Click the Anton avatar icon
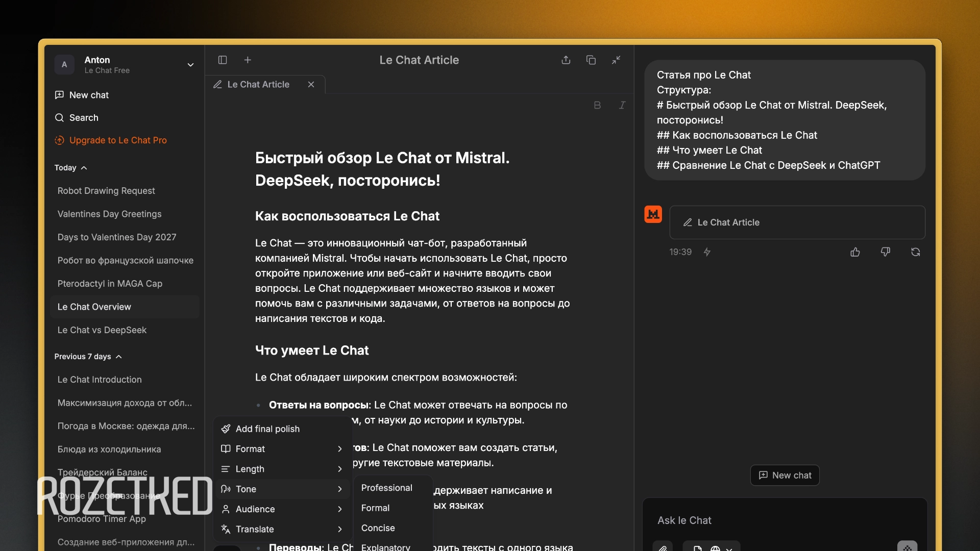 click(64, 65)
